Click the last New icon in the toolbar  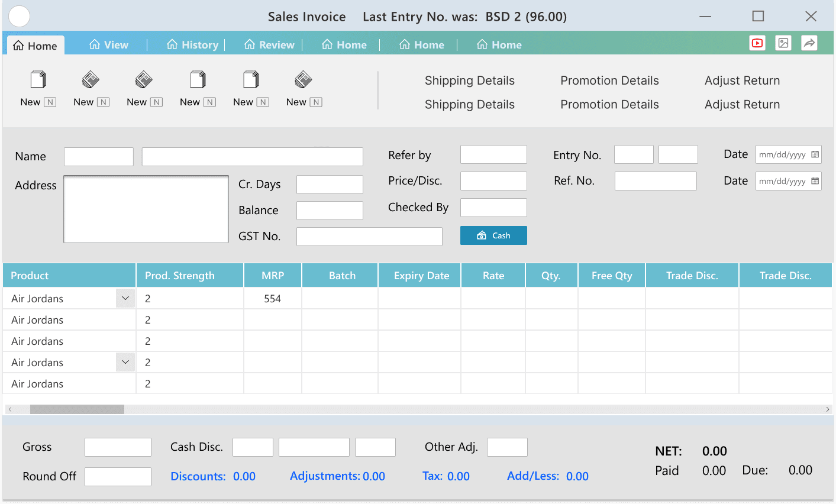[304, 80]
